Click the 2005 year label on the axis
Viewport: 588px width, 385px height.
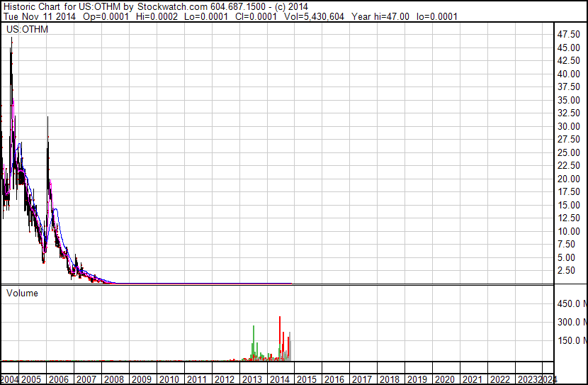31,379
